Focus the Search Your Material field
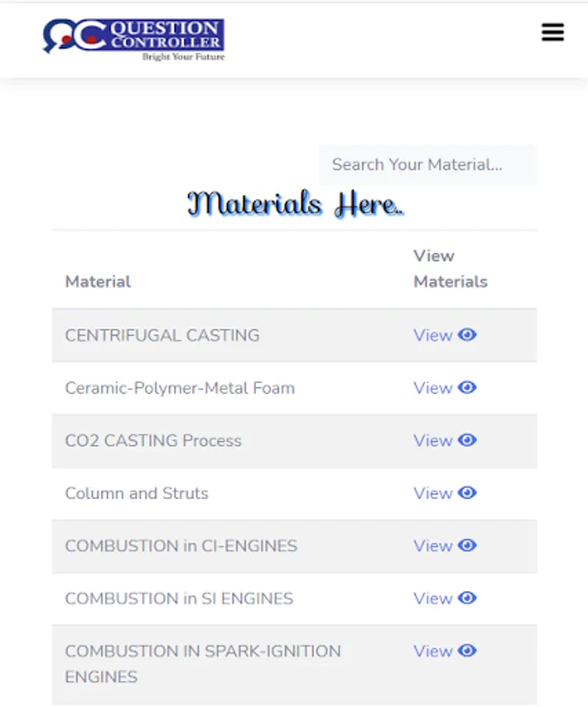Image resolution: width=588 pixels, height=707 pixels. [x=428, y=165]
